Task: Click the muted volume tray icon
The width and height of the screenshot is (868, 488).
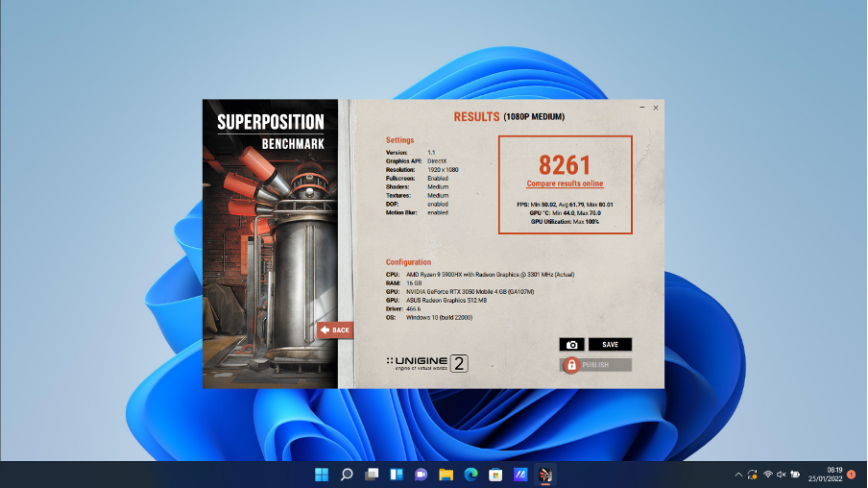Action: 781,475
